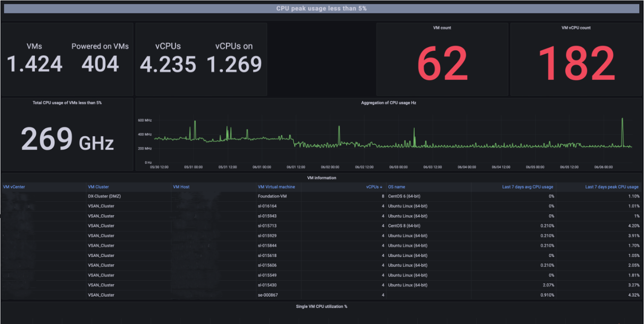Screen dimensions: 644x324
Task: Click the 'Total CPU usage of VMs' panel title
Action: coord(67,103)
